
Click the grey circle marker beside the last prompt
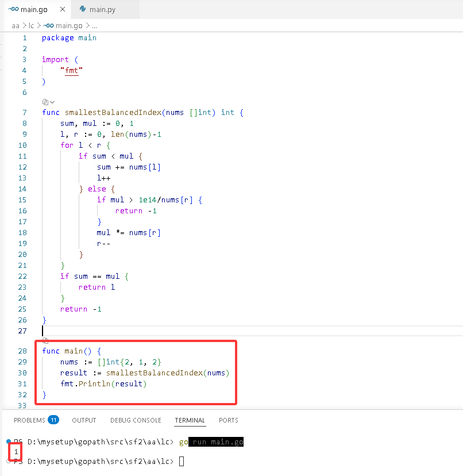pos(8,461)
